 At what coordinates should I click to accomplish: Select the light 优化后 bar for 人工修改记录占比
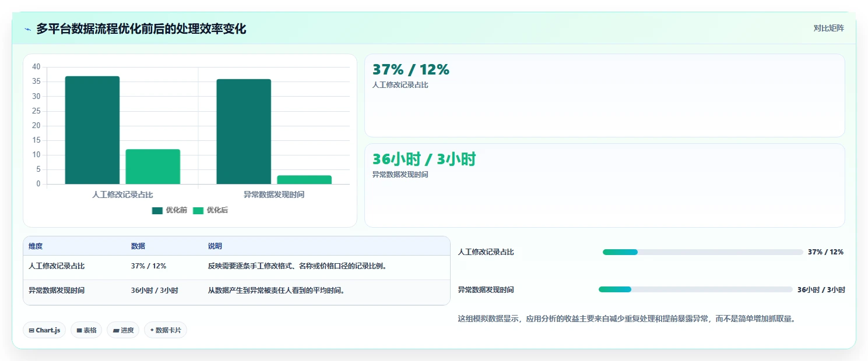[x=153, y=167]
